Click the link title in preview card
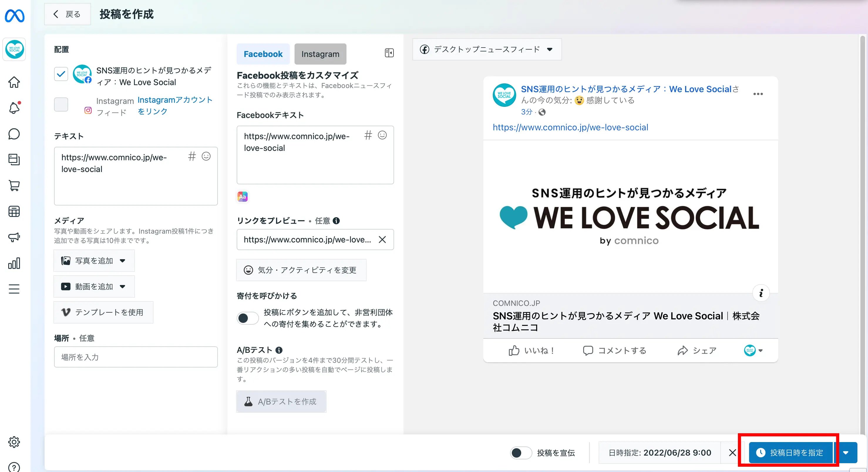The width and height of the screenshot is (868, 472). pyautogui.click(x=626, y=321)
